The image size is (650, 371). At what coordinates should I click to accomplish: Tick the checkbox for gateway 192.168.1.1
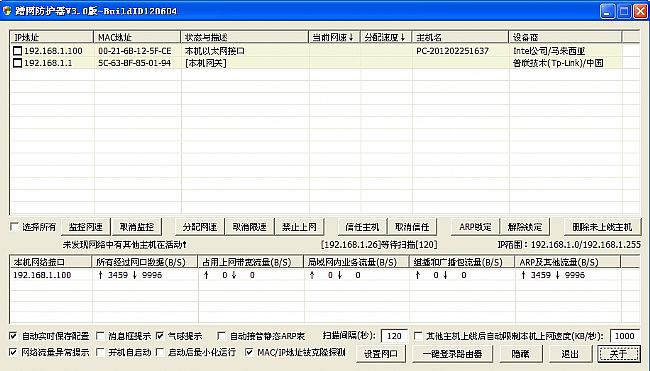point(17,63)
